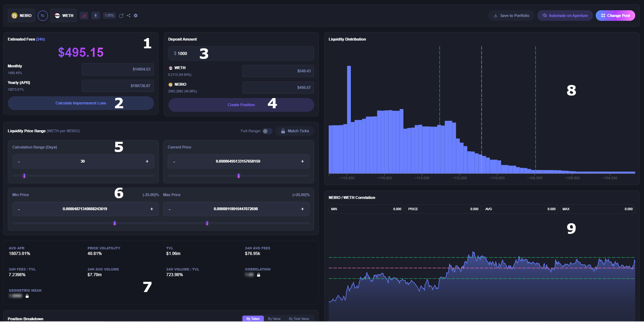
Task: Open the WETH token selector
Action: click(64, 16)
